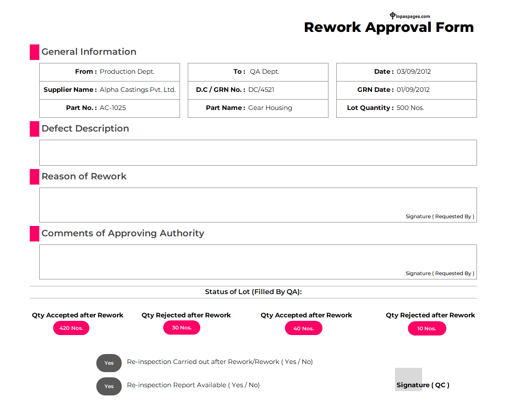524x420 pixels.
Task: Click the Lot Quantity 500 Nos. field
Action: point(410,108)
